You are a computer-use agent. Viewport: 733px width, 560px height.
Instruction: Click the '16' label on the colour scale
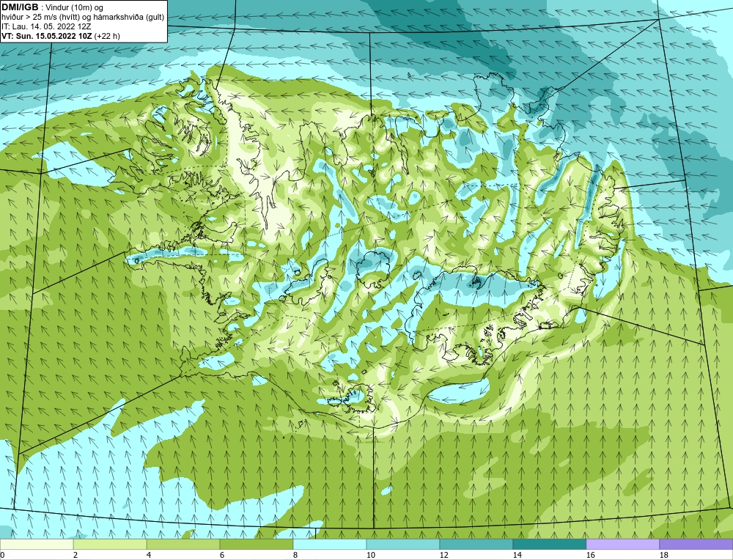(x=590, y=555)
